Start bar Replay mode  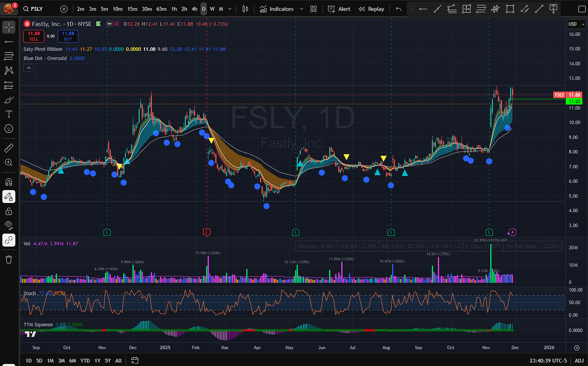click(x=372, y=9)
